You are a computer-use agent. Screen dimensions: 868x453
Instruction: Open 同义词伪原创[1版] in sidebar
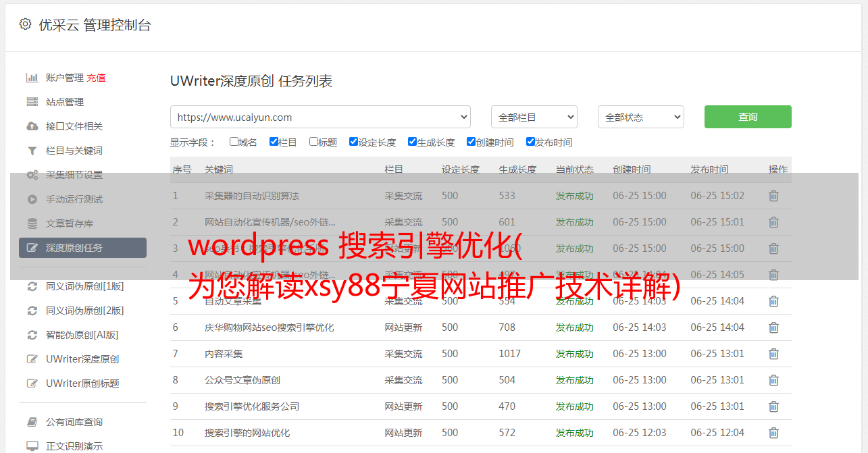(x=84, y=286)
